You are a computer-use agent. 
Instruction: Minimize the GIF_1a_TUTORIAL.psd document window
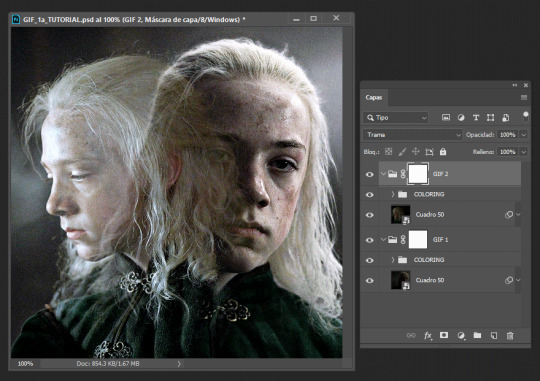coord(296,19)
